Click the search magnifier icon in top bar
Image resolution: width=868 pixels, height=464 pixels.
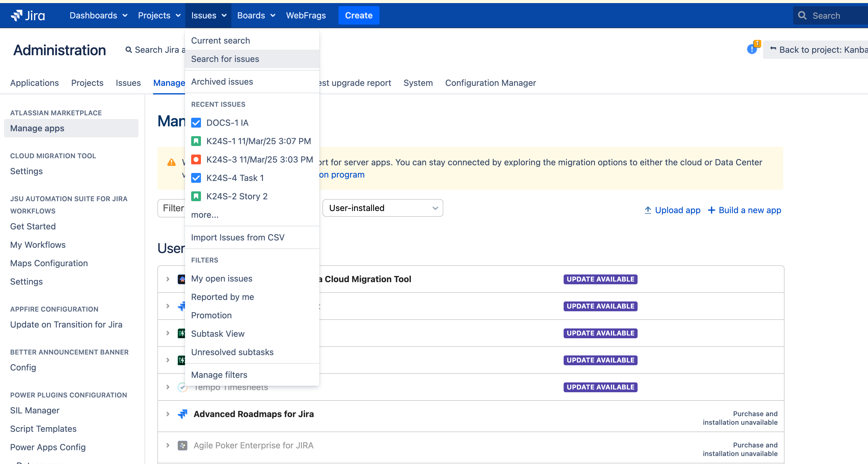[802, 16]
